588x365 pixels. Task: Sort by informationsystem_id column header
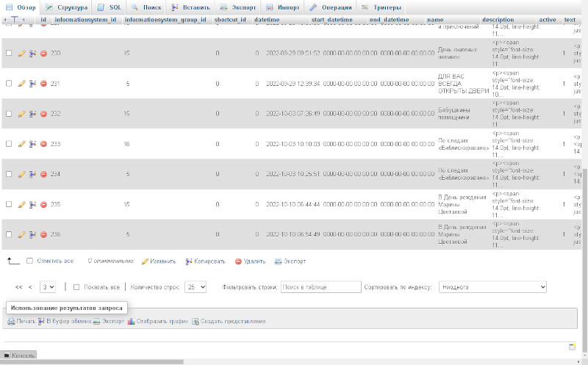coord(85,20)
